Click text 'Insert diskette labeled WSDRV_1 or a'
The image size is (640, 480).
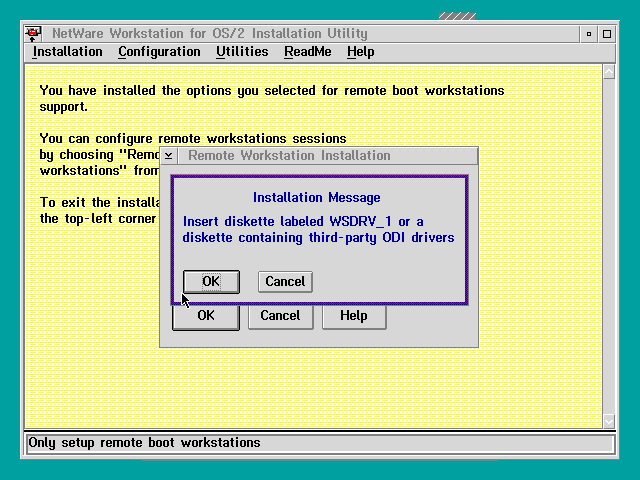(x=303, y=222)
